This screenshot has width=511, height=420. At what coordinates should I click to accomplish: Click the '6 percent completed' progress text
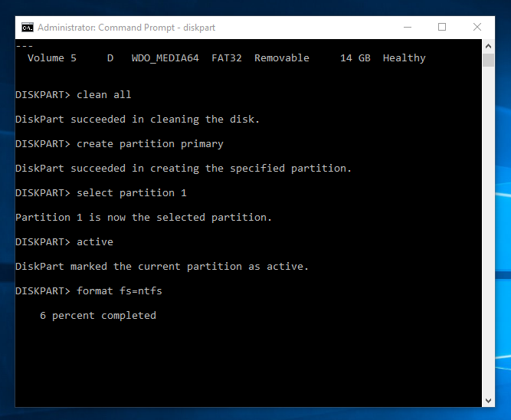pyautogui.click(x=98, y=316)
